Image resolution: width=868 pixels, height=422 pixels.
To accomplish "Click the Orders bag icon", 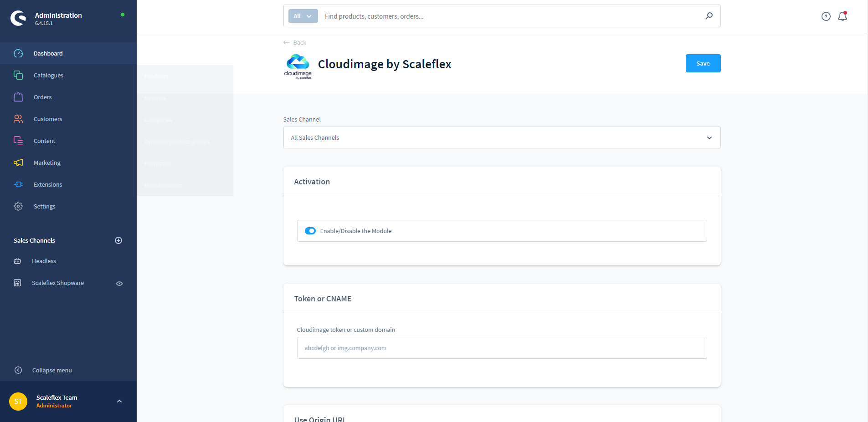I will pos(18,97).
